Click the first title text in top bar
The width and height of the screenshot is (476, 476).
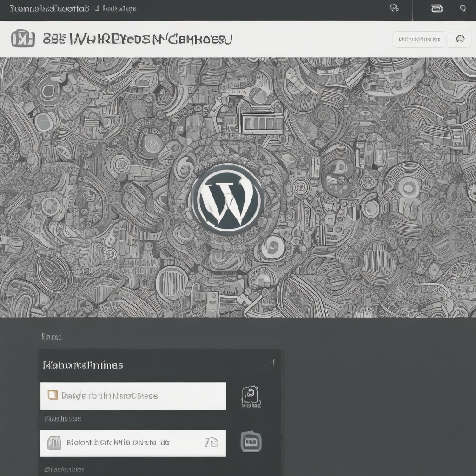tap(49, 8)
